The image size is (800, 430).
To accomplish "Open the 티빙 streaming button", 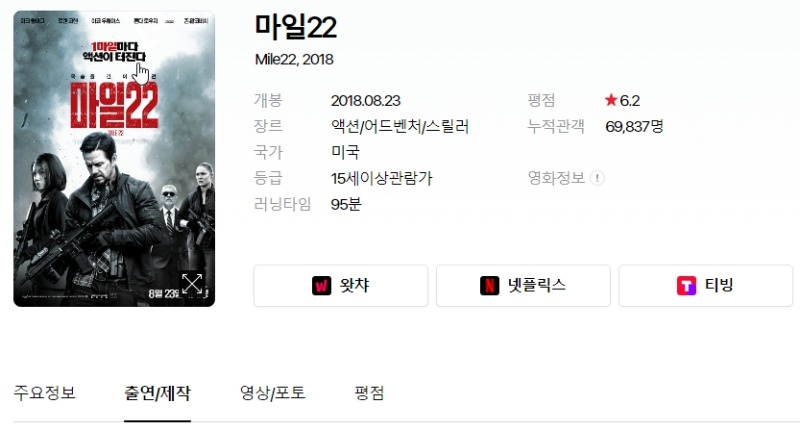I will [706, 286].
